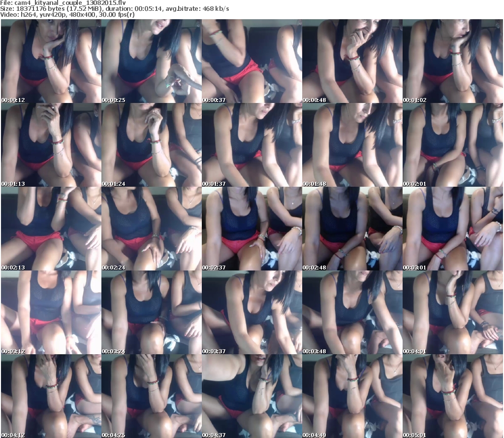Pick the thumbnail stamped 00:04:37
Screen dimensions: 504x438
252,396
